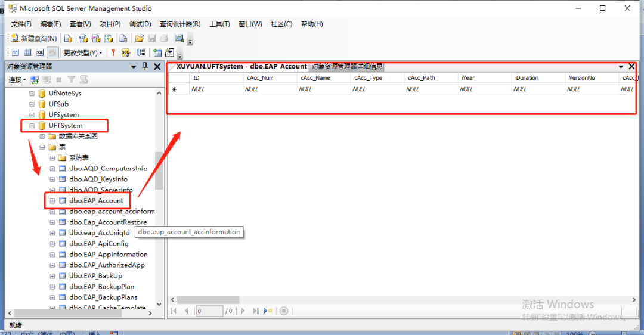Select the dbo.EAP_ApiConfig table
Viewport: 644px width, 335px height.
[98, 243]
